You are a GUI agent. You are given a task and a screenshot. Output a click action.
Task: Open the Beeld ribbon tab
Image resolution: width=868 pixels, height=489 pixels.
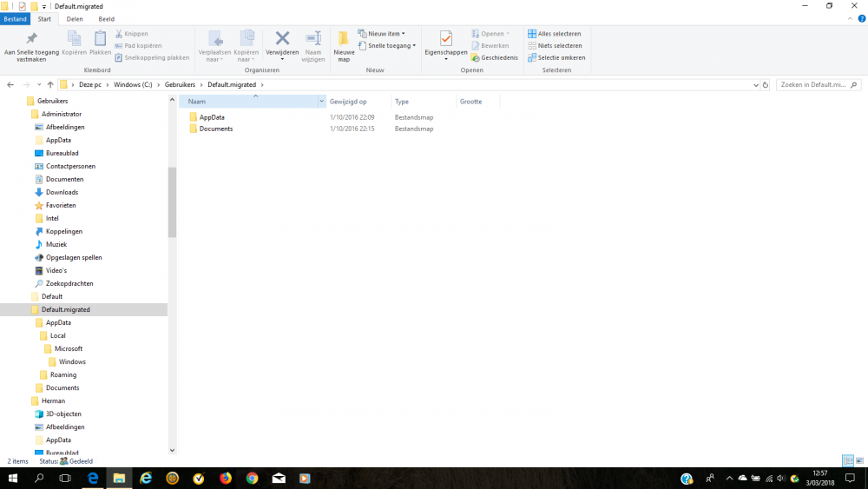[x=106, y=18]
